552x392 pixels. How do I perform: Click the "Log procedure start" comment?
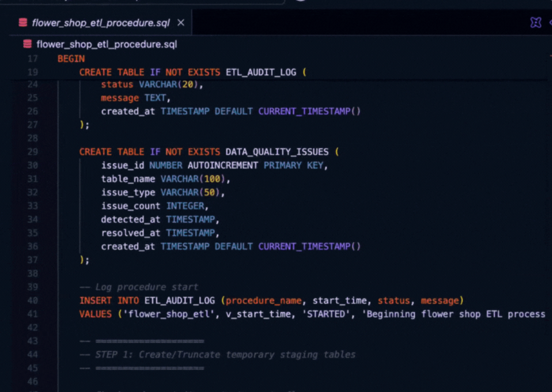(146, 287)
